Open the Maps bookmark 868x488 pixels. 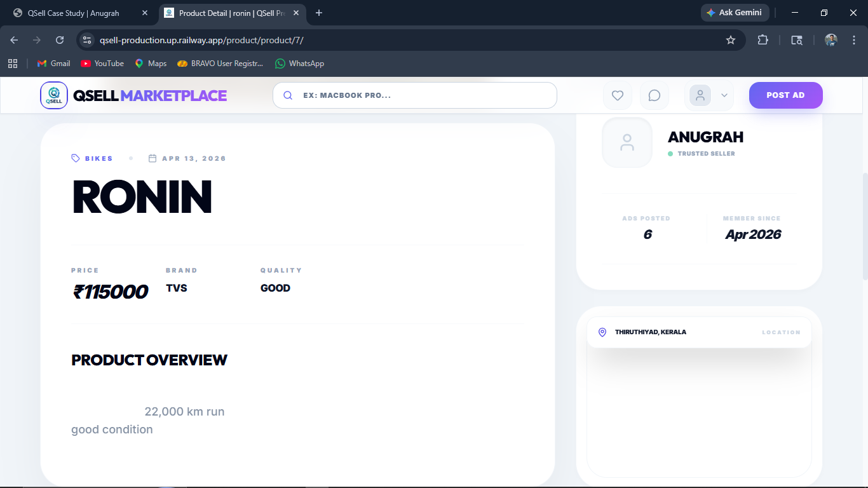tap(151, 64)
